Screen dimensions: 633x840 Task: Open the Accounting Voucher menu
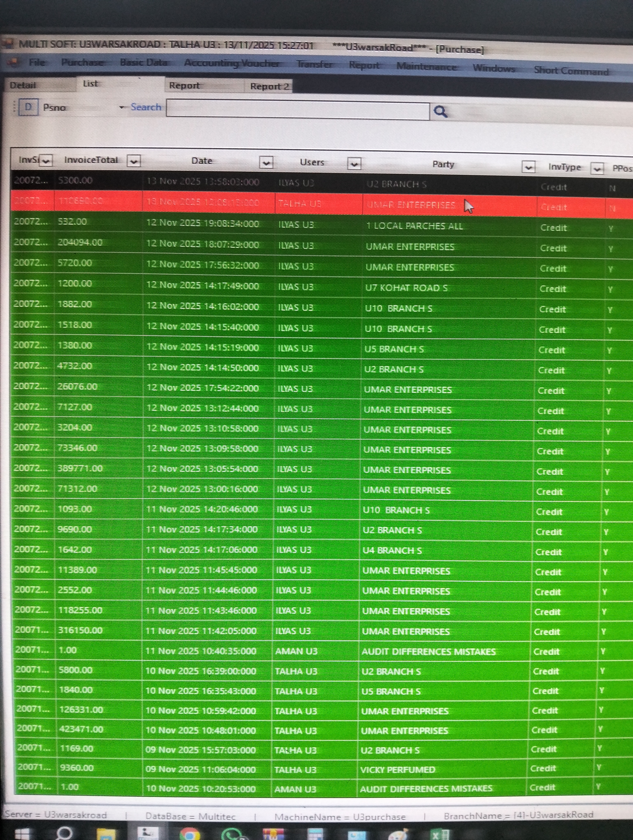(231, 63)
